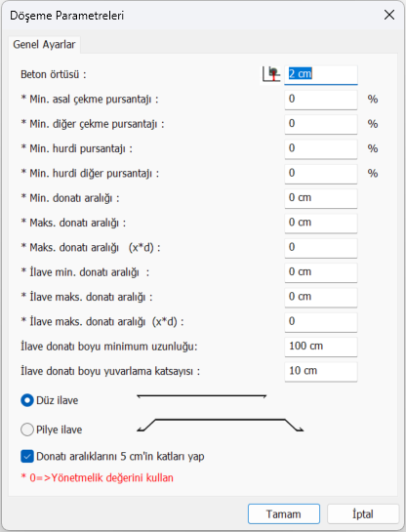
Task: Click the Min. hurdi diğer pursantajı field
Action: click(321, 174)
